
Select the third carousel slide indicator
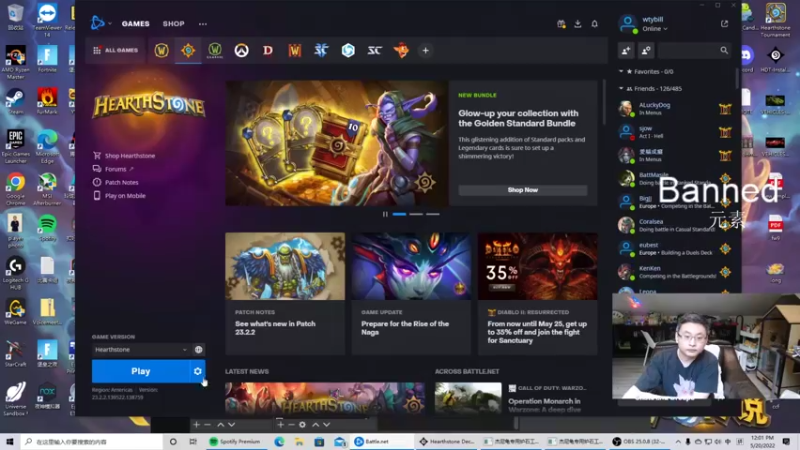[x=433, y=214]
